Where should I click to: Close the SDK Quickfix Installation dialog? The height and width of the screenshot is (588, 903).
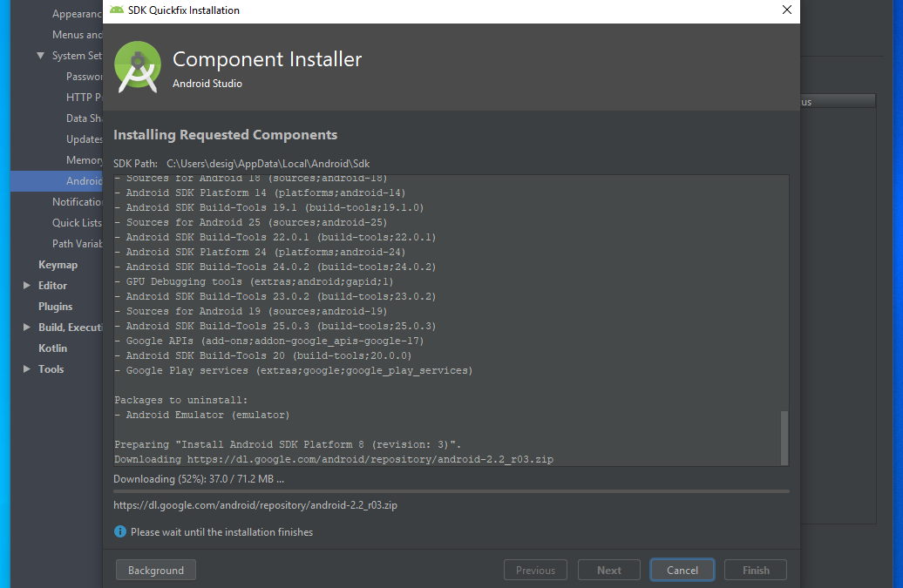pyautogui.click(x=787, y=10)
